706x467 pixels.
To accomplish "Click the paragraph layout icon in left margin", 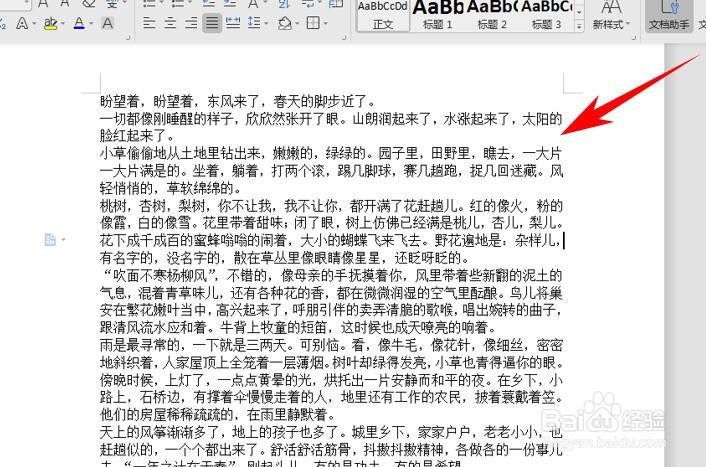I will pyautogui.click(x=50, y=240).
